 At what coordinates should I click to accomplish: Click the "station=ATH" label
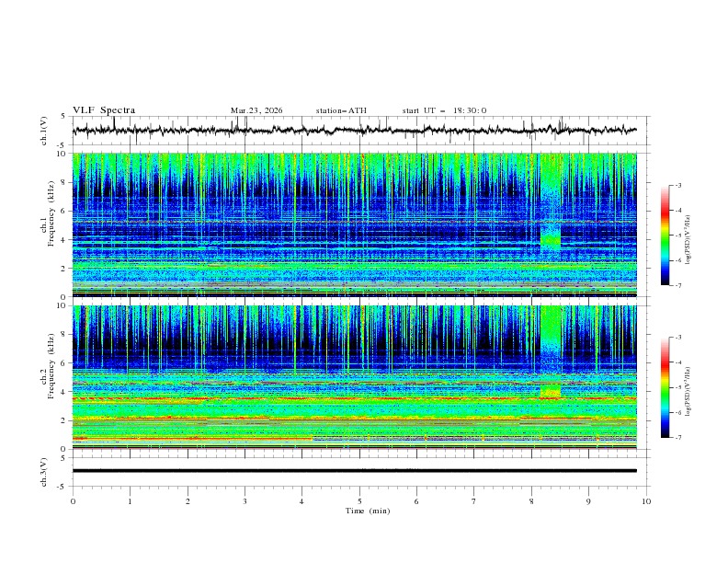[x=341, y=110]
